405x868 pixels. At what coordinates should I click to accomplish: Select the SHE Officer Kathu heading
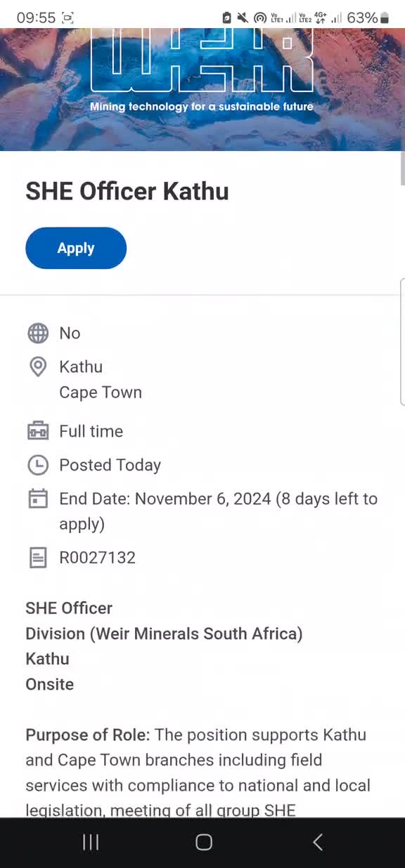[127, 191]
